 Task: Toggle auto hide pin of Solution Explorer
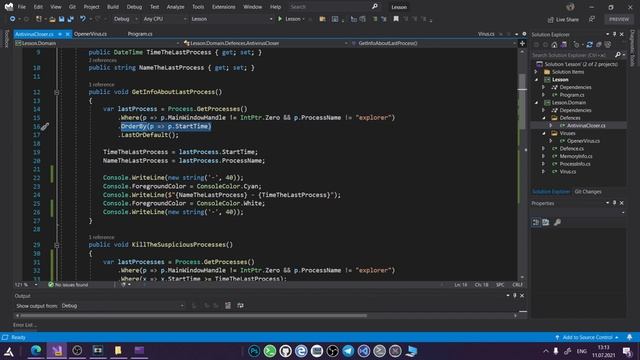point(614,34)
